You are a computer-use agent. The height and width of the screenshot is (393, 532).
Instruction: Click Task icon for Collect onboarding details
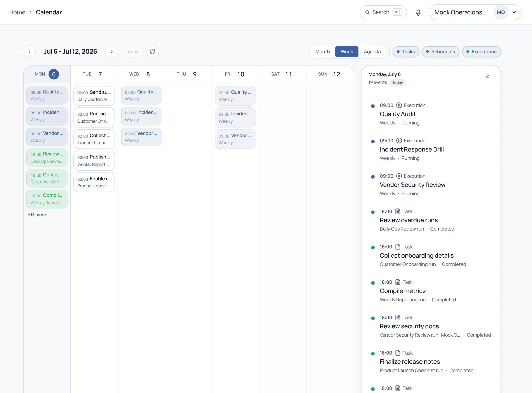pyautogui.click(x=398, y=247)
